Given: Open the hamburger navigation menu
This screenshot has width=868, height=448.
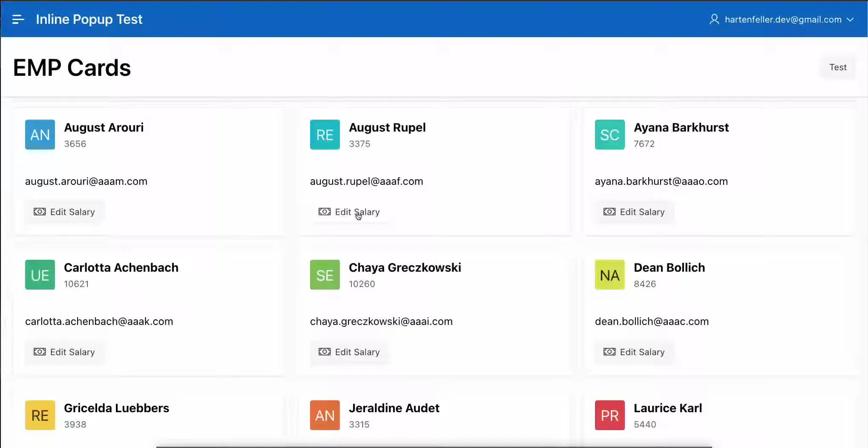Looking at the screenshot, I should (18, 19).
